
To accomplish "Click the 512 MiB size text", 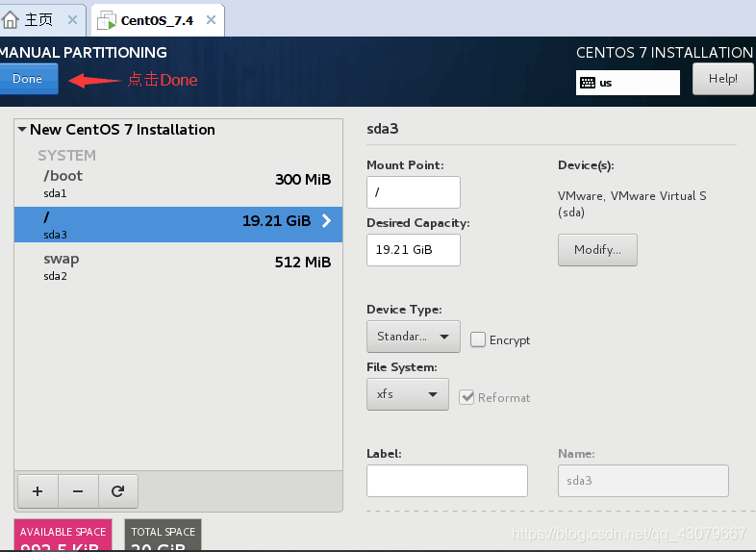I will (303, 263).
